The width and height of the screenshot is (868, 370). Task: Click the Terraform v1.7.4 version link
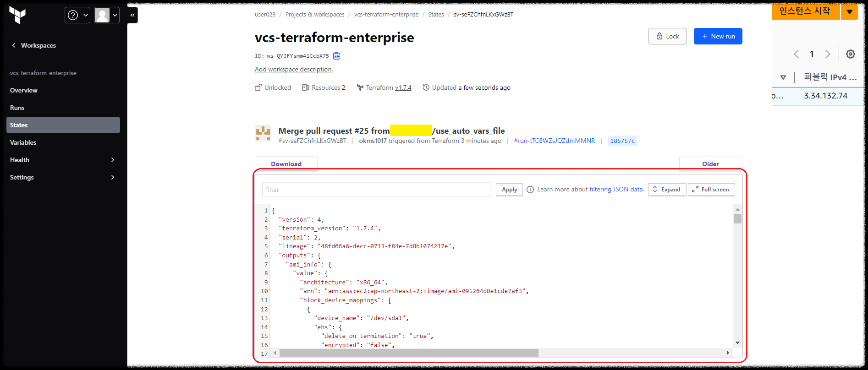pos(403,87)
